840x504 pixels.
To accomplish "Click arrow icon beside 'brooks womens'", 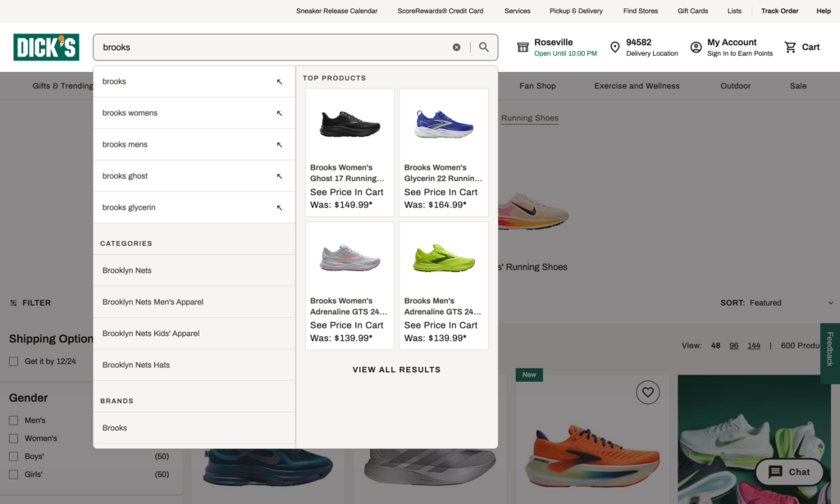I will pyautogui.click(x=279, y=113).
